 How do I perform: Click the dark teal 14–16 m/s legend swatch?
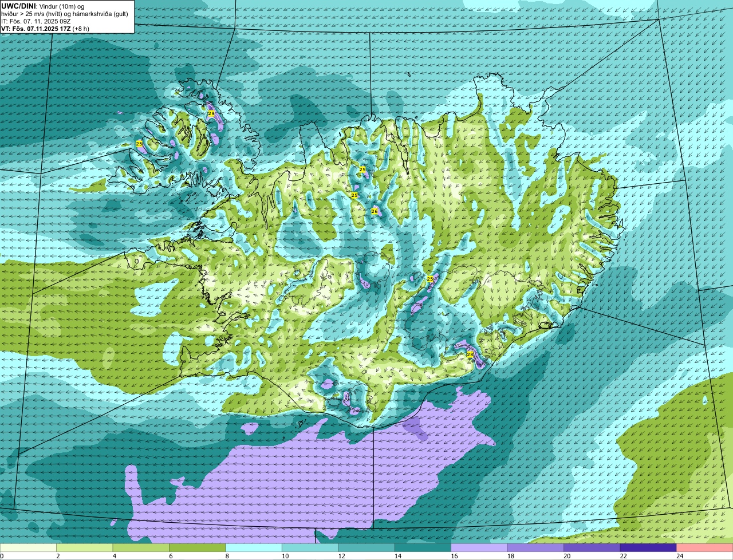pyautogui.click(x=423, y=547)
